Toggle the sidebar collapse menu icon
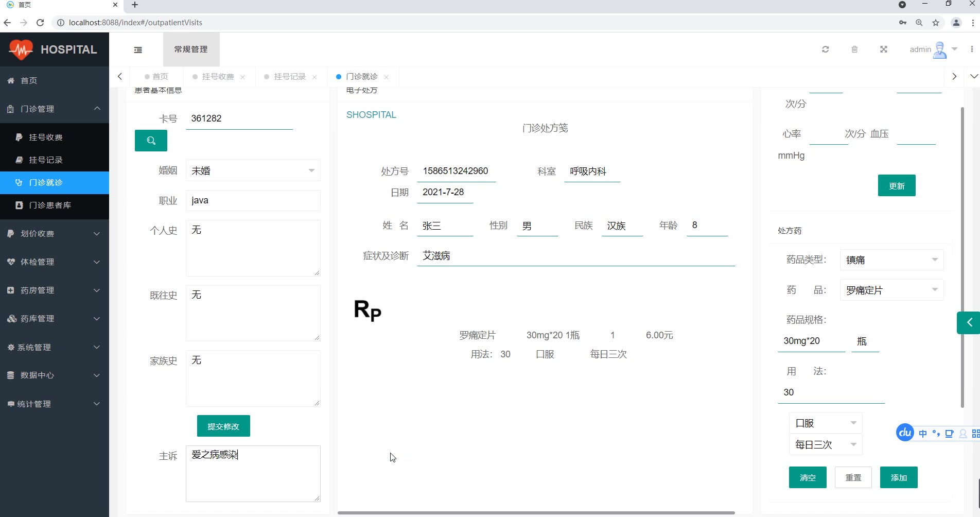This screenshot has width=980, height=517. pos(138,50)
